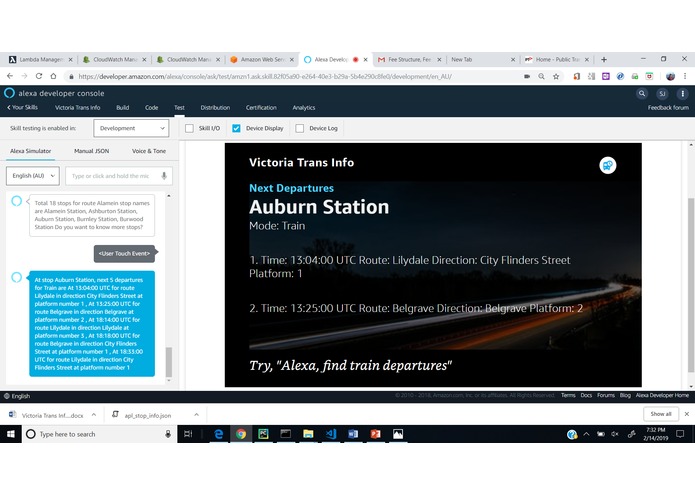Launch Microsoft Edge from the taskbar

pos(219,434)
